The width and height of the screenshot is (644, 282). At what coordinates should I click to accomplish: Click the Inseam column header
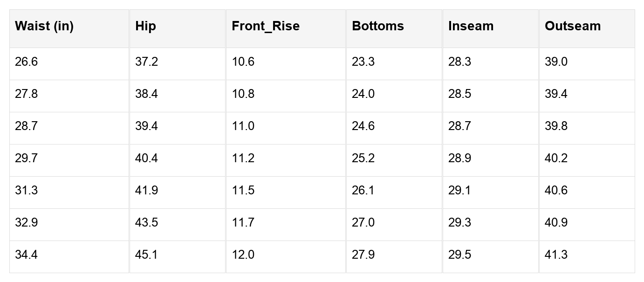tap(471, 26)
